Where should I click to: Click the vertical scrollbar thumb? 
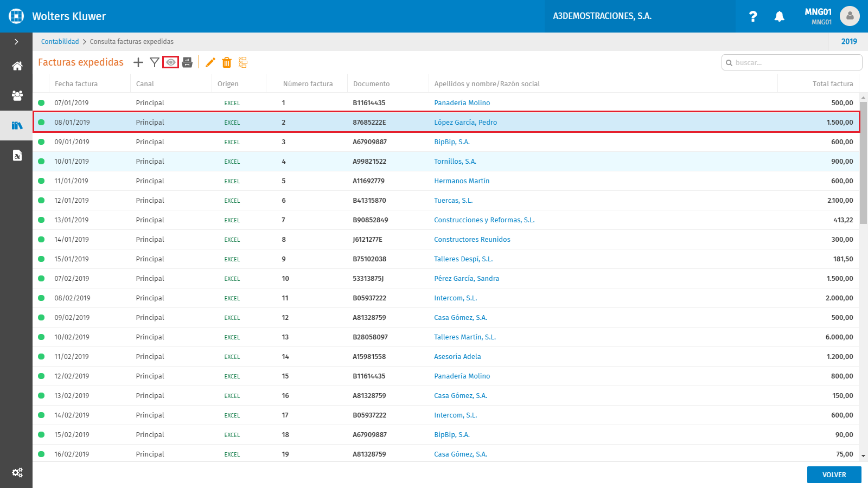click(864, 163)
